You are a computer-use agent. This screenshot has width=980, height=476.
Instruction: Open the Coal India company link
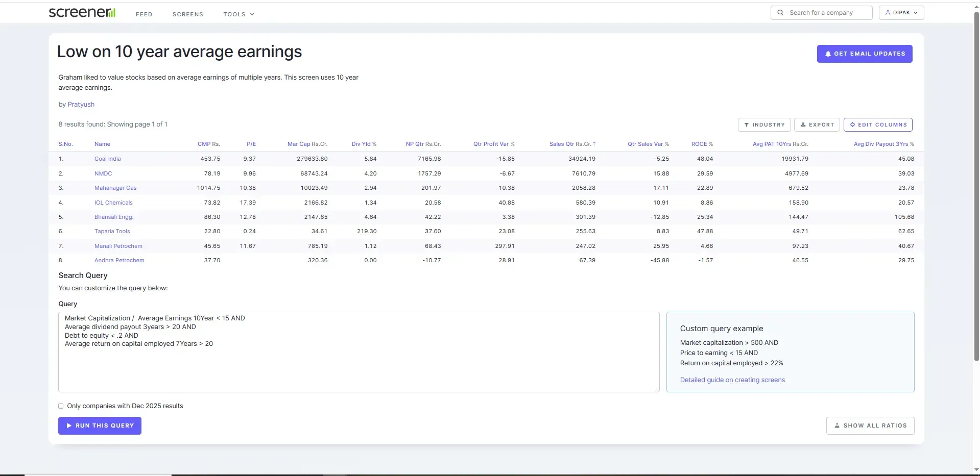coord(107,159)
